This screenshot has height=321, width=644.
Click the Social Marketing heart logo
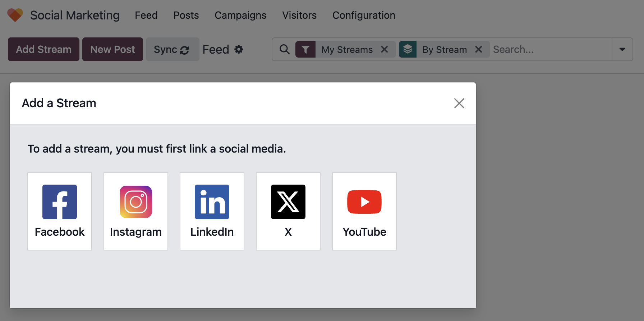15,15
